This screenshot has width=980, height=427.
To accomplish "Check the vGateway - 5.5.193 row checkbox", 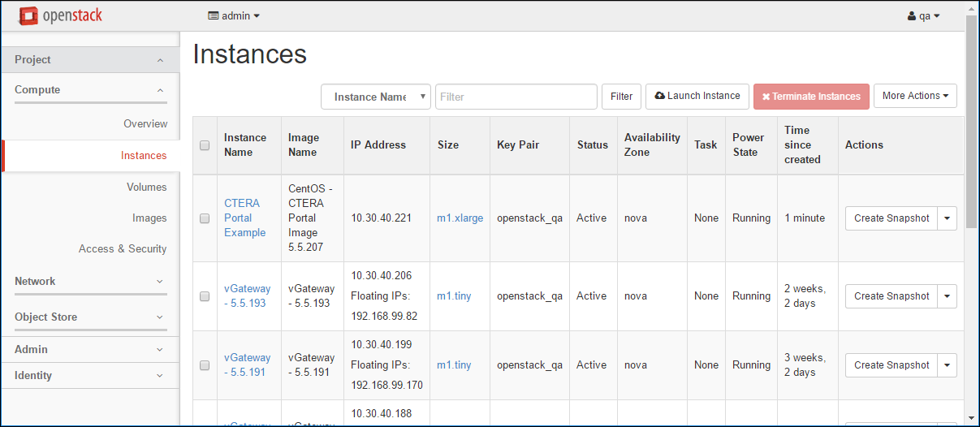I will 205,296.
